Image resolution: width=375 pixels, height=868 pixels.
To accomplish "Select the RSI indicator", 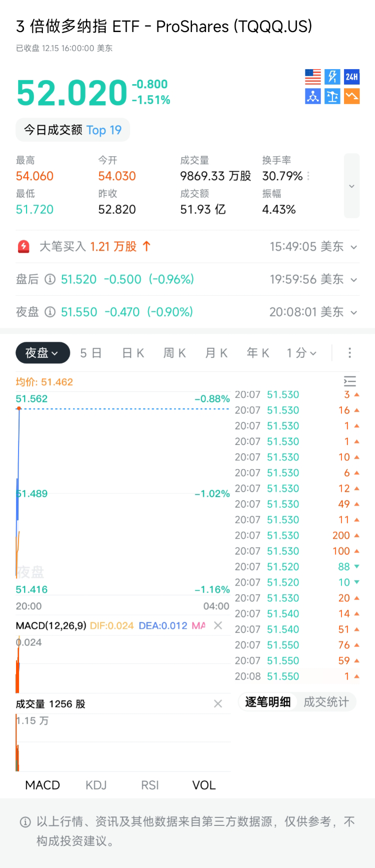I will (x=150, y=785).
